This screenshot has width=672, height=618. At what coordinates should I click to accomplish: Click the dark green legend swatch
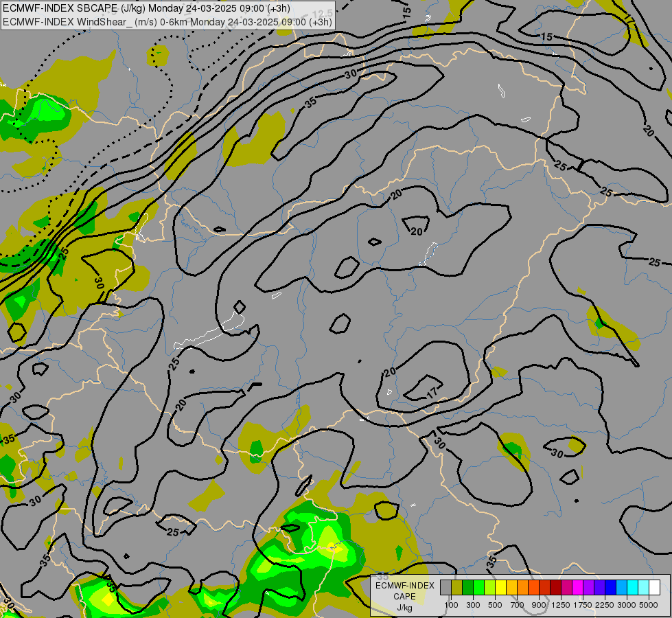point(467,587)
